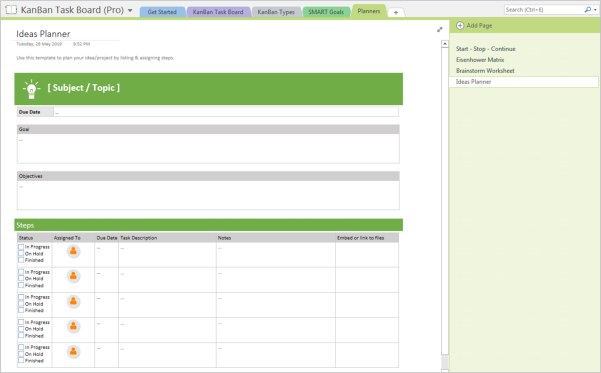
Task: Click the plus circle icon next to Add Page
Action: tap(460, 26)
